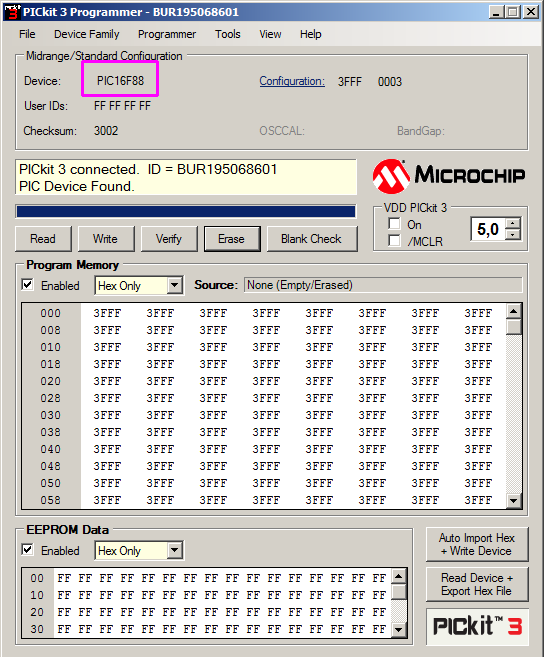Click the Source field None (Empty/Erased)
The width and height of the screenshot is (544, 657).
click(383, 285)
